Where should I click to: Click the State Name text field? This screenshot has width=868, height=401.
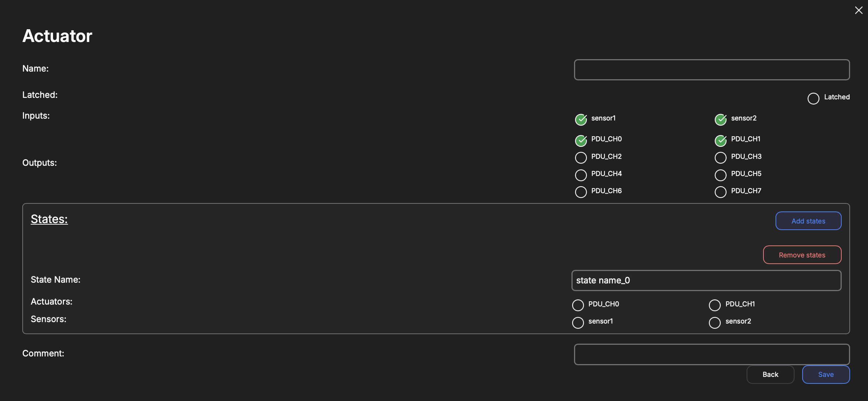pyautogui.click(x=706, y=280)
